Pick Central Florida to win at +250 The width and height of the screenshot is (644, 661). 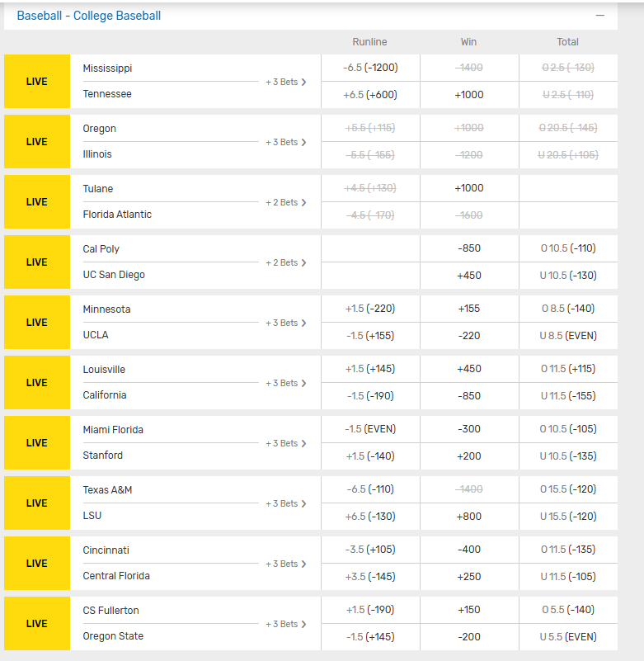[x=469, y=577]
